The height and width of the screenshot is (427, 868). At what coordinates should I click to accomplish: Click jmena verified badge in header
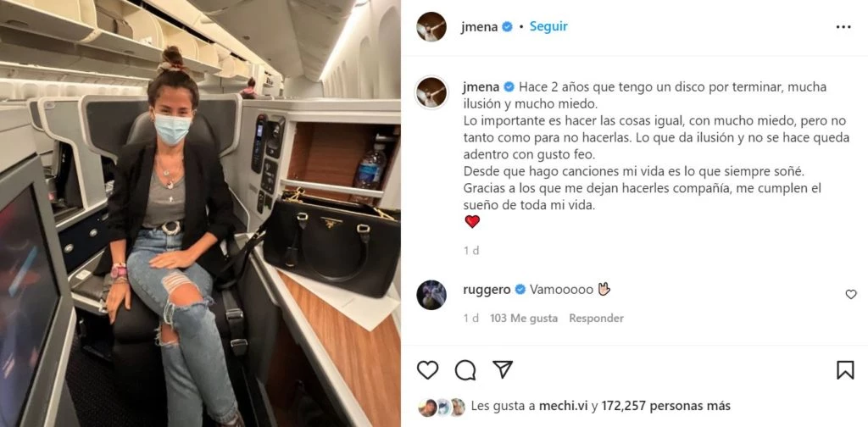(x=507, y=26)
